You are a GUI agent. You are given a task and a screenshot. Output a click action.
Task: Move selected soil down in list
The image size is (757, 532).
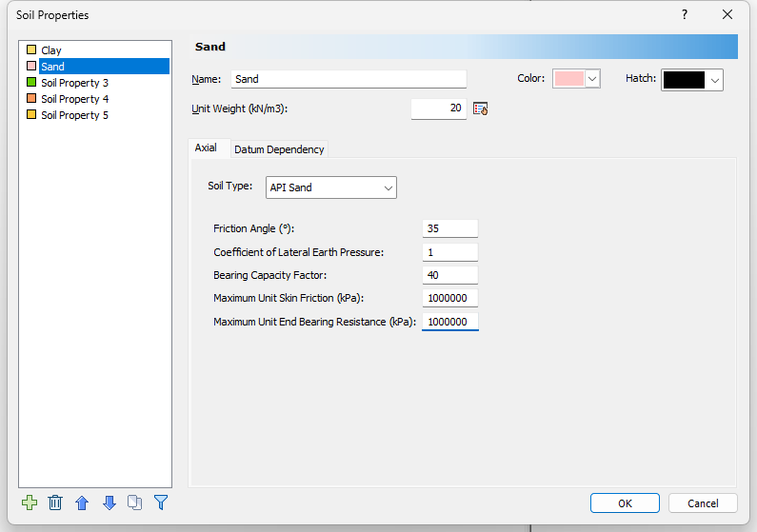pos(109,502)
